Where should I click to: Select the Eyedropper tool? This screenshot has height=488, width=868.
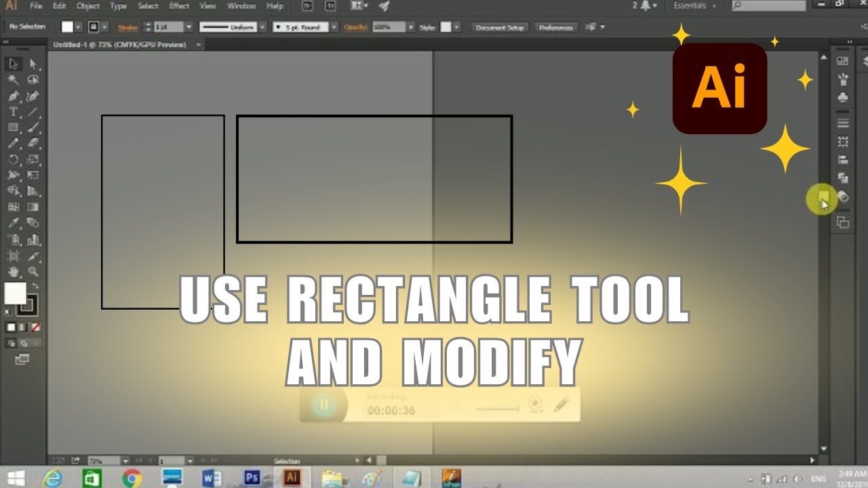tap(13, 223)
